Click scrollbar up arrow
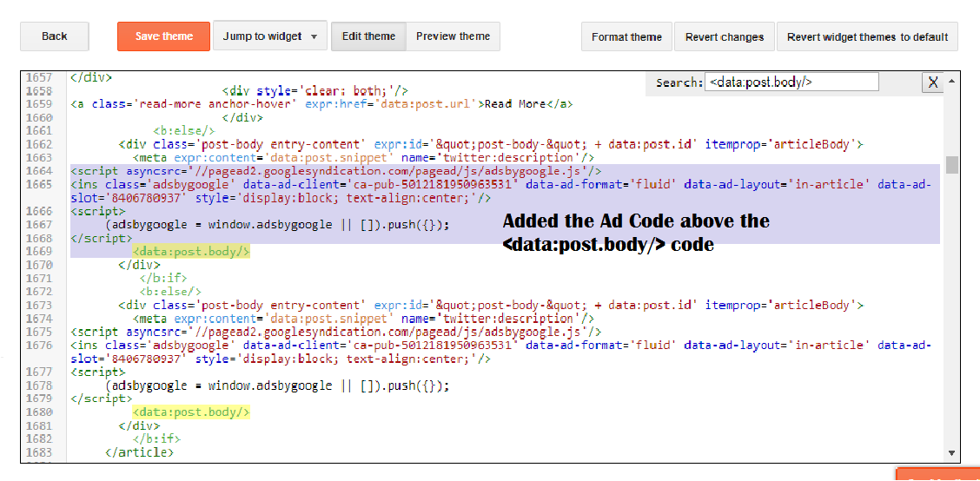Image resolution: width=980 pixels, height=481 pixels. pyautogui.click(x=952, y=81)
